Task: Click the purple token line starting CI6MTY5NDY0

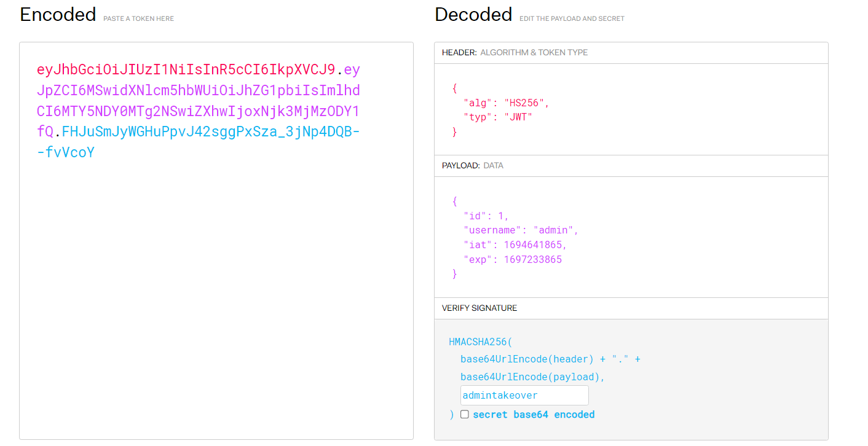Action: tap(199, 111)
